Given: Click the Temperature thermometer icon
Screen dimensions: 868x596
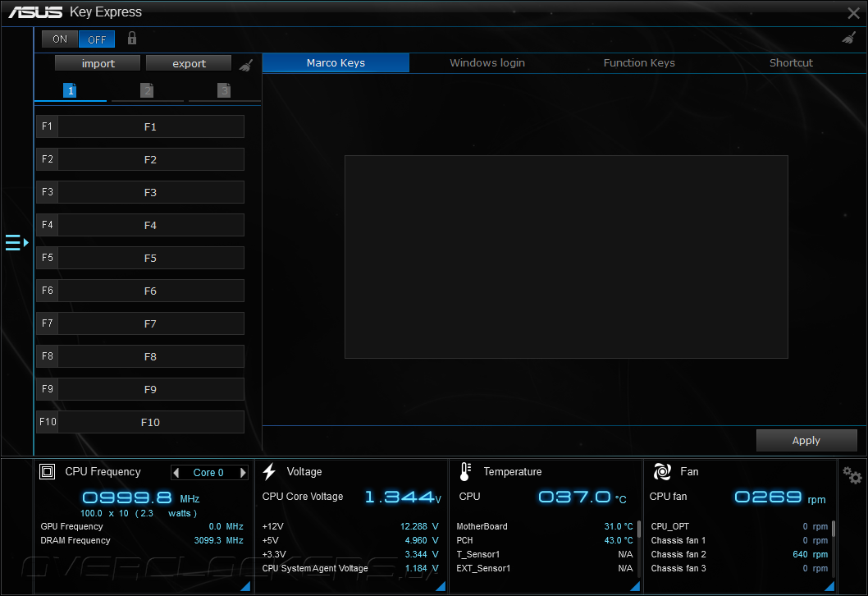Looking at the screenshot, I should point(465,471).
